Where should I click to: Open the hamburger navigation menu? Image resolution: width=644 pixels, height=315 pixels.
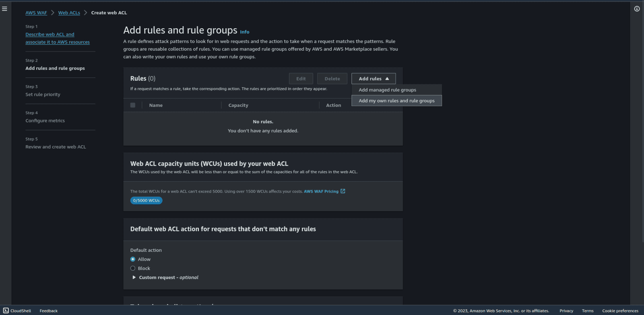[4, 9]
